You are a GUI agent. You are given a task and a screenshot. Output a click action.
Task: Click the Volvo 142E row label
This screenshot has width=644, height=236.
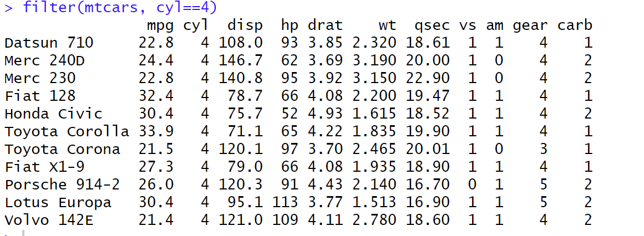tap(49, 220)
